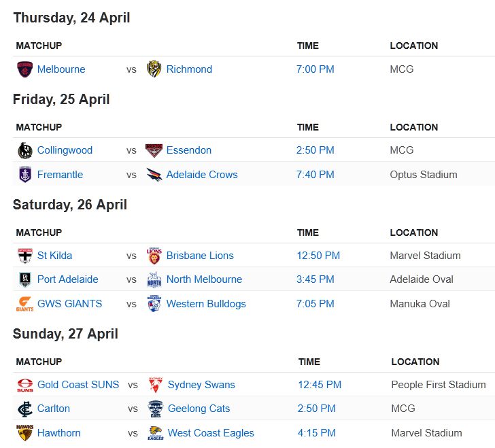Click the GWS GIANTS logo icon
The image size is (495, 448).
tap(24, 304)
